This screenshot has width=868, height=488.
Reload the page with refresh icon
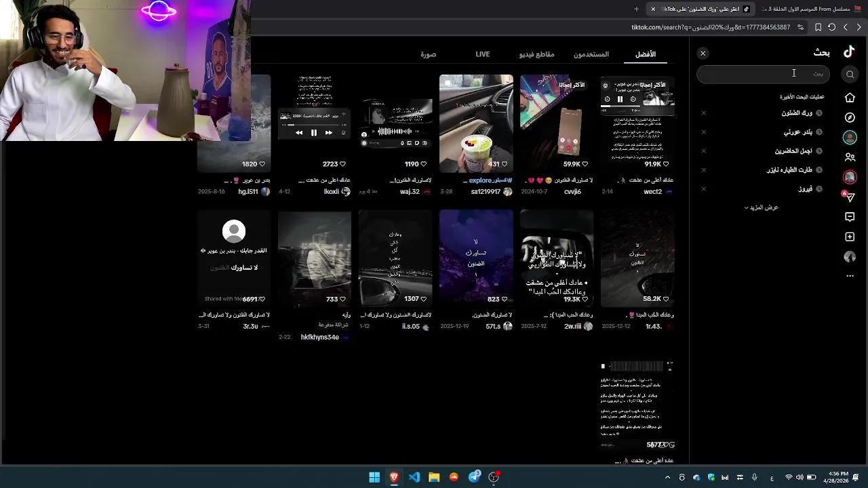pos(832,27)
